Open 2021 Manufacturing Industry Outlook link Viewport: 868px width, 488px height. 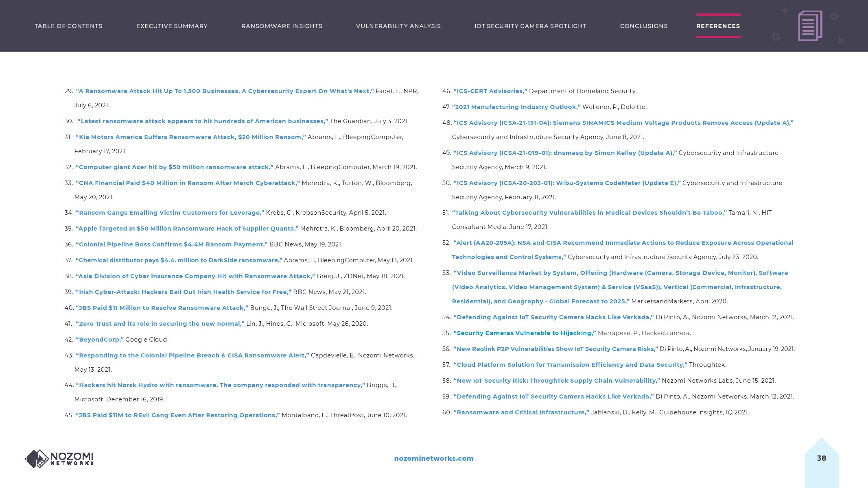(x=516, y=107)
